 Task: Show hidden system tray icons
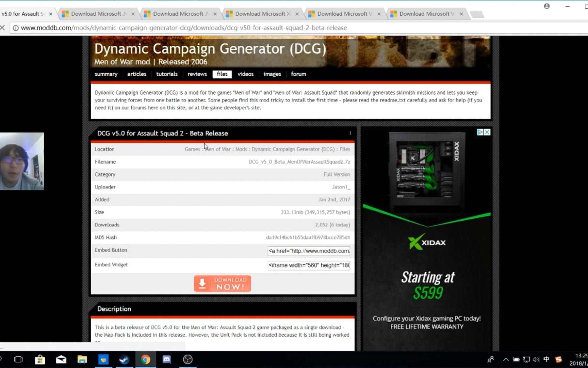[506, 359]
